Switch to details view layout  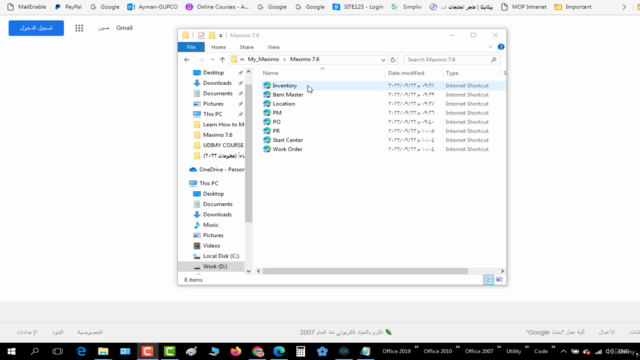488,280
